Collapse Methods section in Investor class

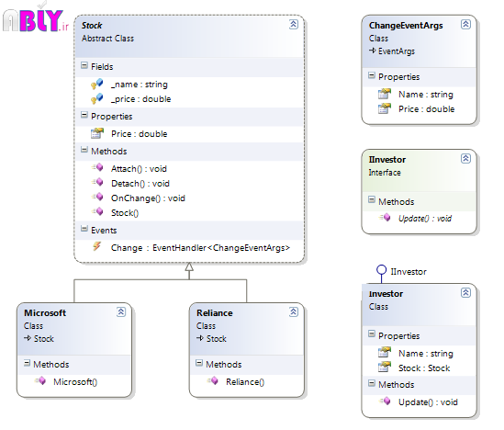372,383
